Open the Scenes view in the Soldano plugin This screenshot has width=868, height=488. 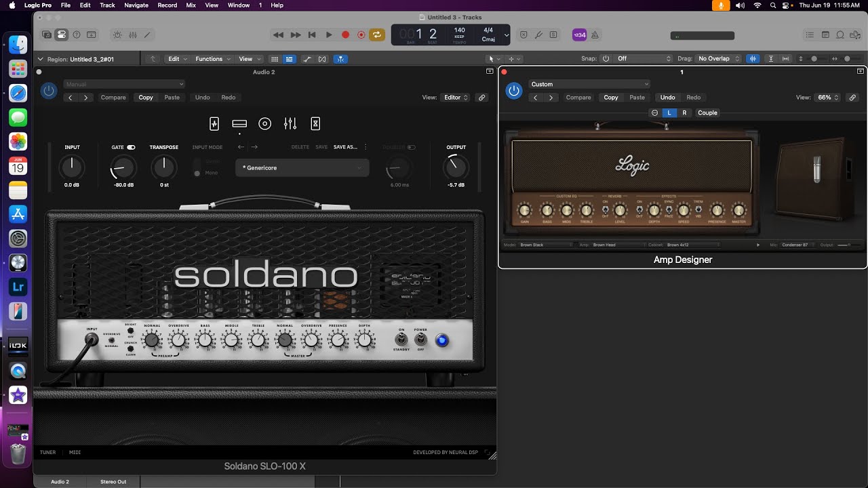[x=214, y=123]
